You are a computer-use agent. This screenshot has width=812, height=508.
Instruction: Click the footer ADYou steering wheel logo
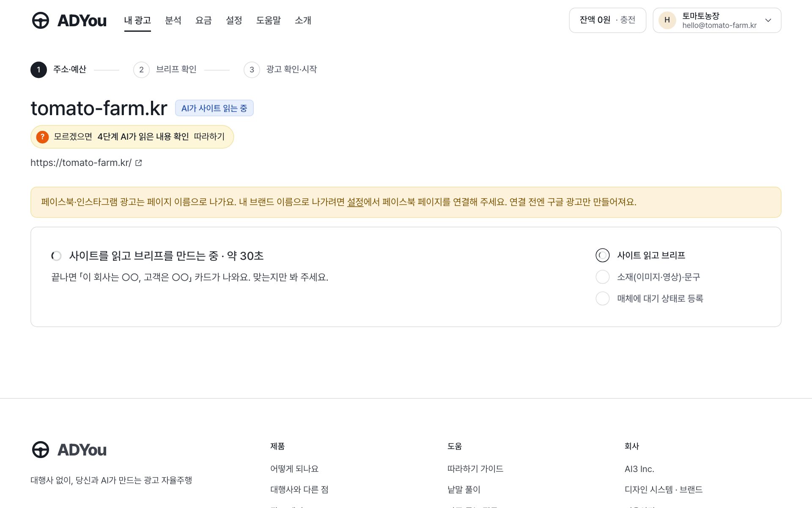(x=41, y=450)
